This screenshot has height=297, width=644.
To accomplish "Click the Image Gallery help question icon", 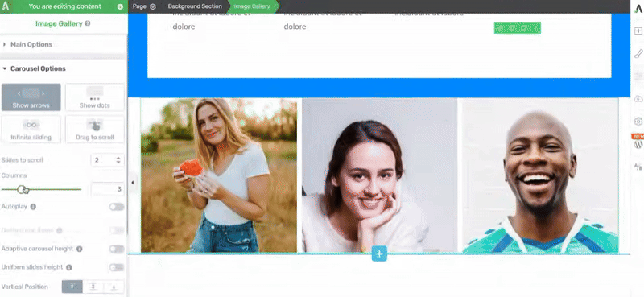I will pyautogui.click(x=88, y=24).
